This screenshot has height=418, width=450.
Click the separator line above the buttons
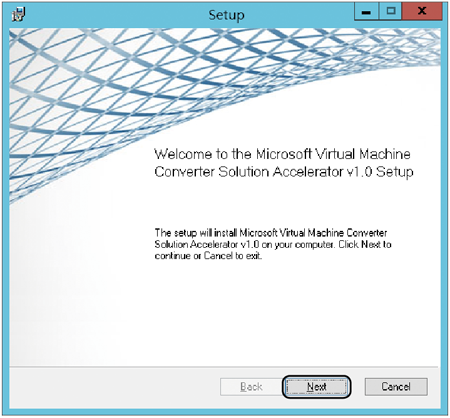tap(223, 367)
